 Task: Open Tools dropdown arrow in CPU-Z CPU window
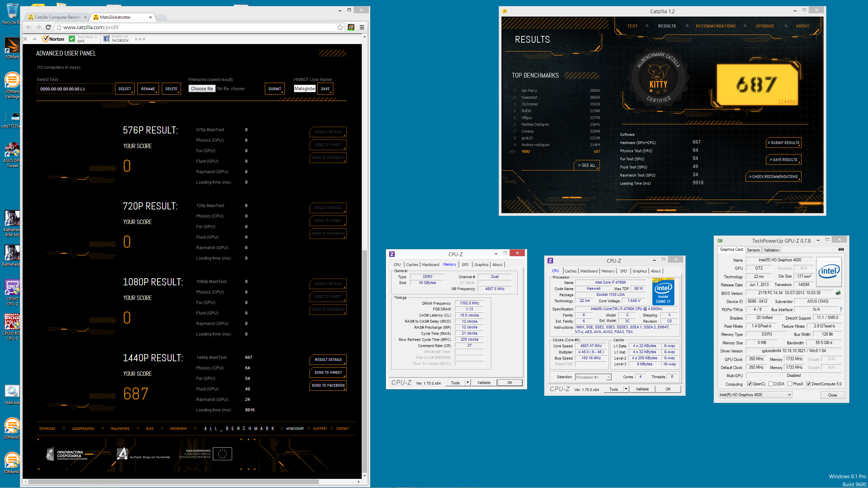(626, 389)
